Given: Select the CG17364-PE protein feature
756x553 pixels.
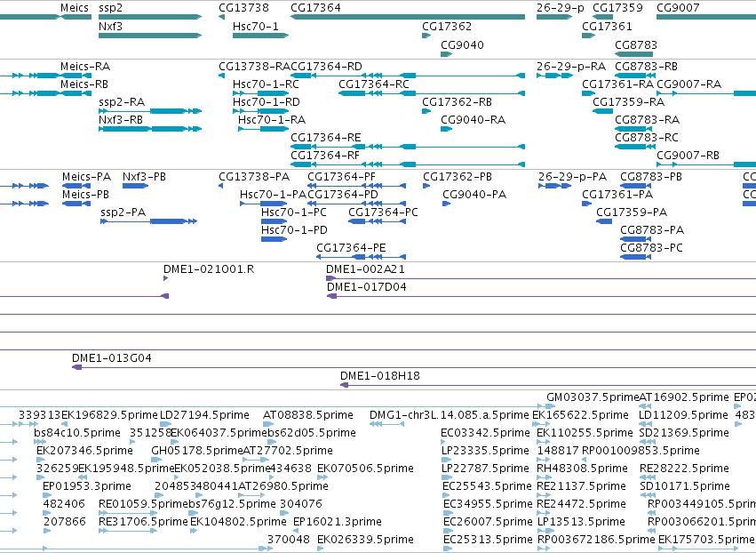Looking at the screenshot, I should click(362, 257).
